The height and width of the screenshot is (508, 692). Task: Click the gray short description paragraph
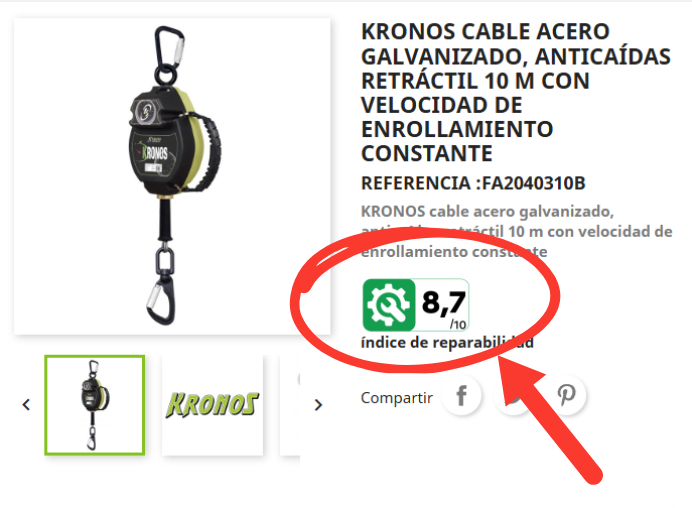pyautogui.click(x=516, y=232)
